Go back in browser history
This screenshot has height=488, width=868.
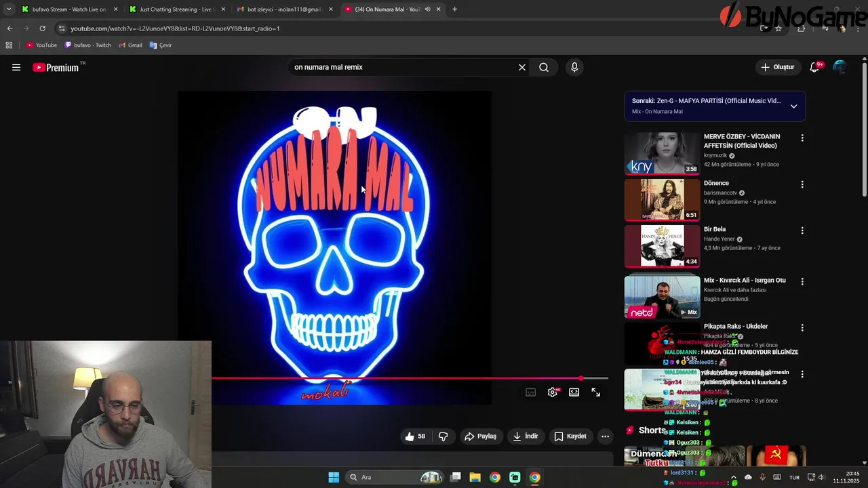[x=9, y=28]
